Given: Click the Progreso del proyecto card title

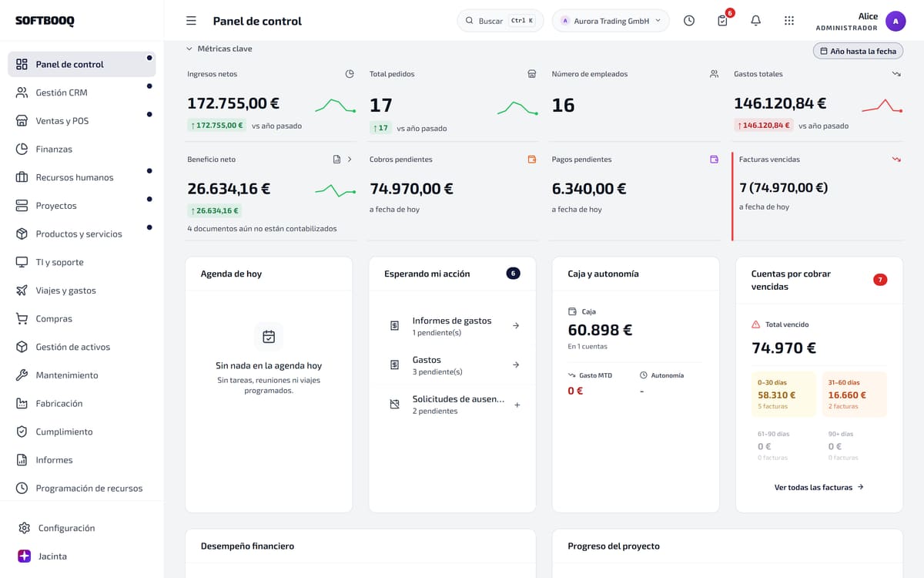Looking at the screenshot, I should (614, 546).
